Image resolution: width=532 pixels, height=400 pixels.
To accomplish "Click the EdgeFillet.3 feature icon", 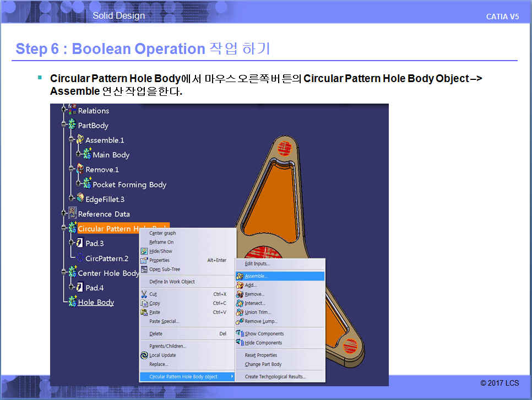I will click(80, 199).
